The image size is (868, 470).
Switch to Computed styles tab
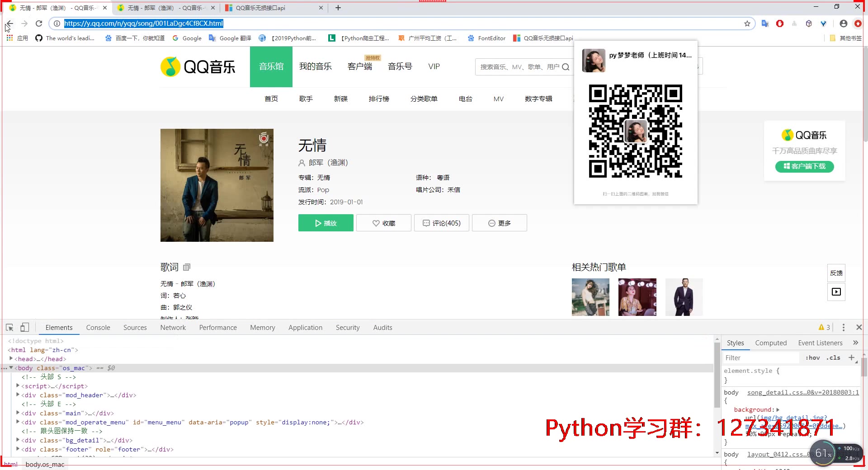tap(771, 343)
